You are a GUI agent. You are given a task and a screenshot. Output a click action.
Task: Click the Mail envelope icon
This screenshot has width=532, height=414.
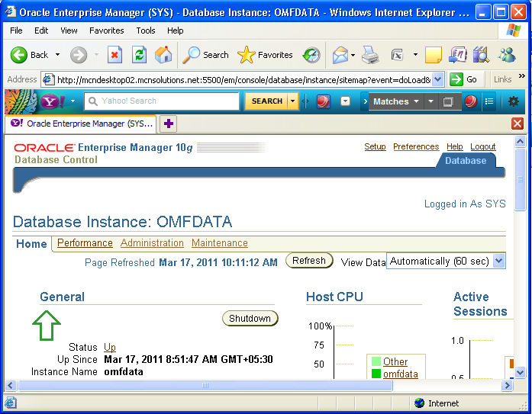tap(340, 55)
